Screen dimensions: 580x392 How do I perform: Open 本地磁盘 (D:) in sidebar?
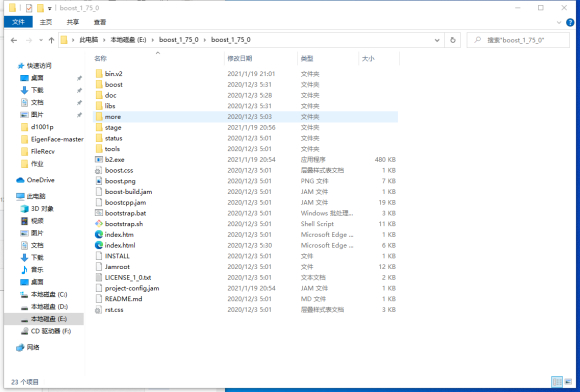(x=44, y=307)
